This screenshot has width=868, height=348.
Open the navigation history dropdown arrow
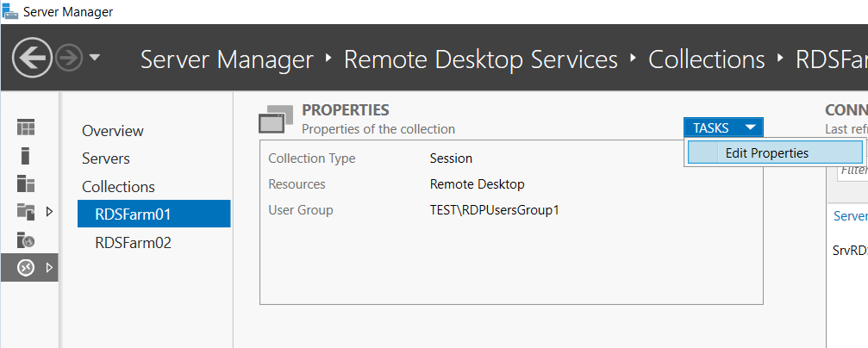pyautogui.click(x=94, y=57)
